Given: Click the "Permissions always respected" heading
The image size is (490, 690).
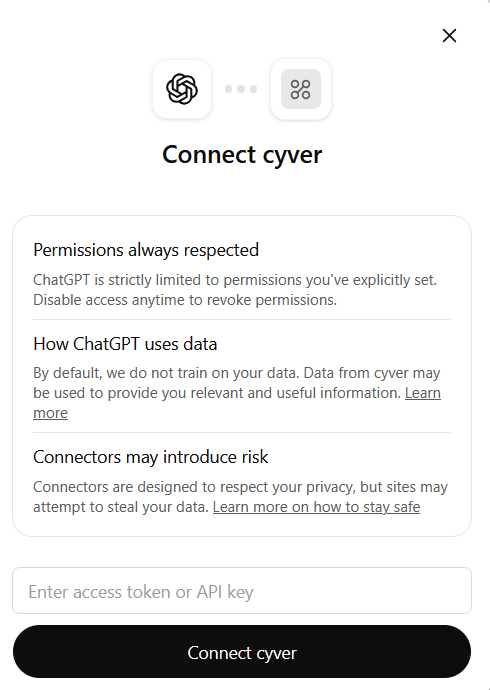Looking at the screenshot, I should pos(146,250).
